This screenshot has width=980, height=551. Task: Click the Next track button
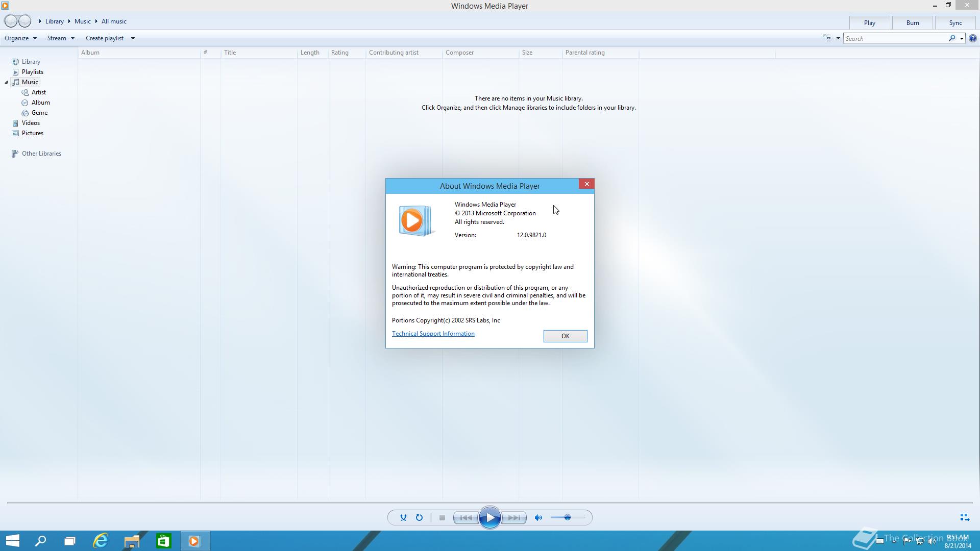514,518
